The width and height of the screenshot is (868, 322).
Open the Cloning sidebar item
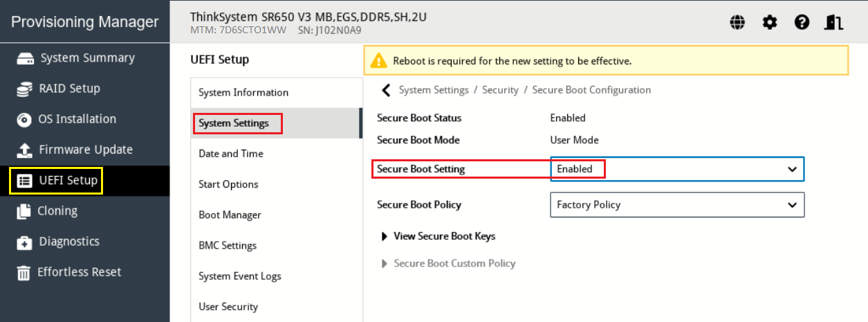pos(58,211)
